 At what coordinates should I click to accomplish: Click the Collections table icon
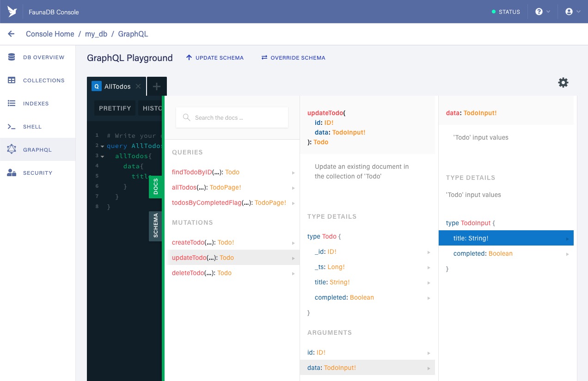(12, 80)
